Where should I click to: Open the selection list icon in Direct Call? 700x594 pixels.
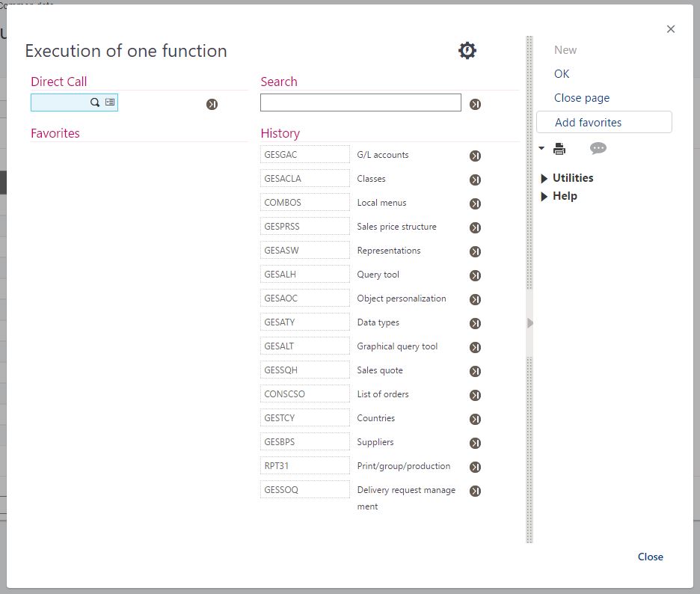pos(110,102)
